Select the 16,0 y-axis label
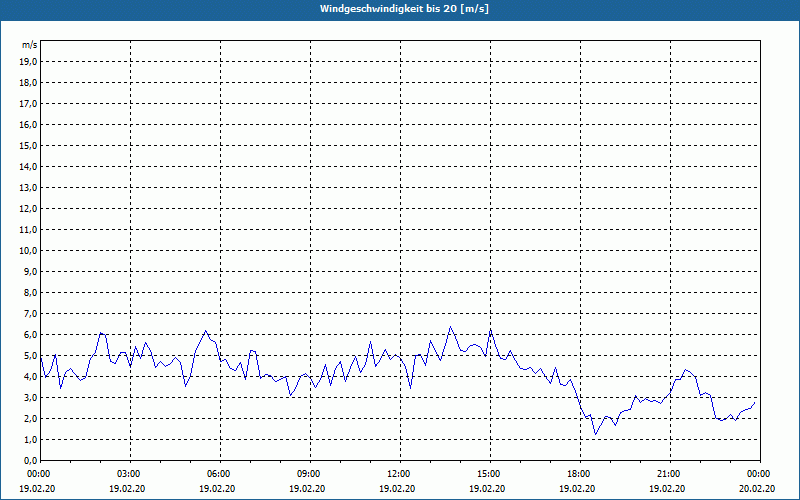 coord(28,124)
